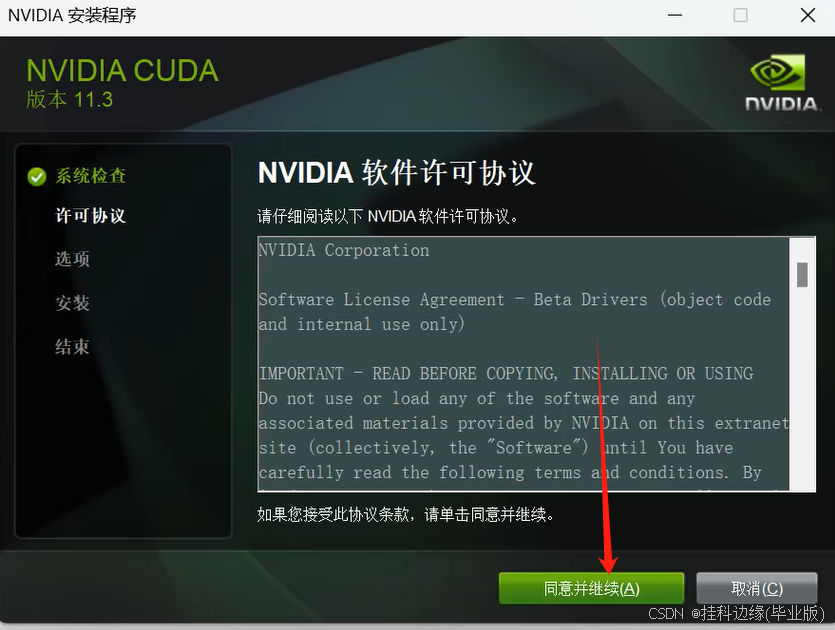Click the NVIDIA 软件许可协议 heading
The image size is (835, 630).
click(396, 173)
